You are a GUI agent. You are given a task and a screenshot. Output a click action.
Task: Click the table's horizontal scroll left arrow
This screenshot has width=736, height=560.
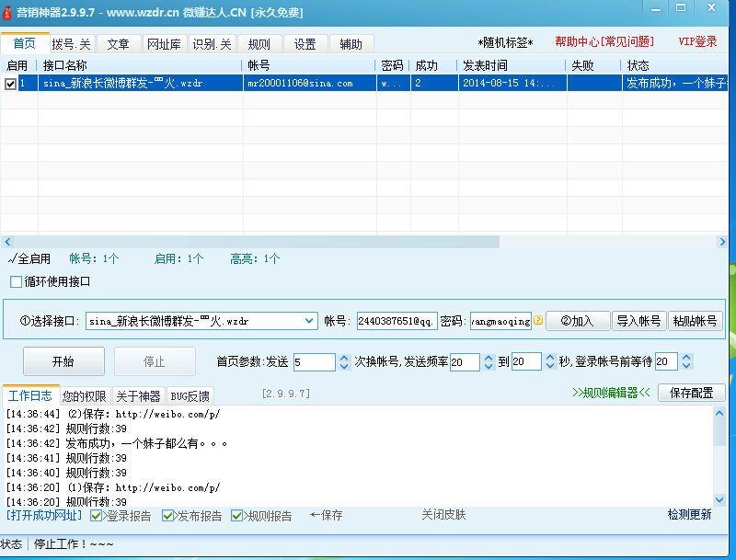[x=8, y=242]
